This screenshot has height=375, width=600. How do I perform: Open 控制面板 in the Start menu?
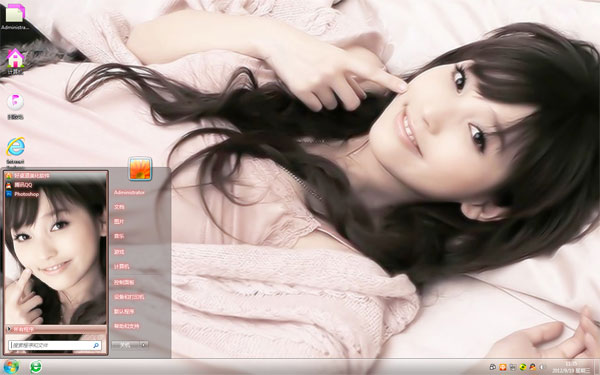pos(124,282)
